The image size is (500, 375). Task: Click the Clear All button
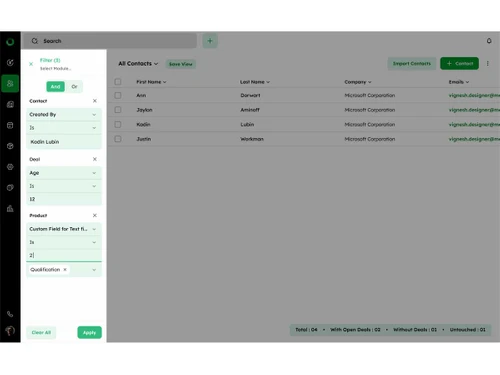pos(41,332)
